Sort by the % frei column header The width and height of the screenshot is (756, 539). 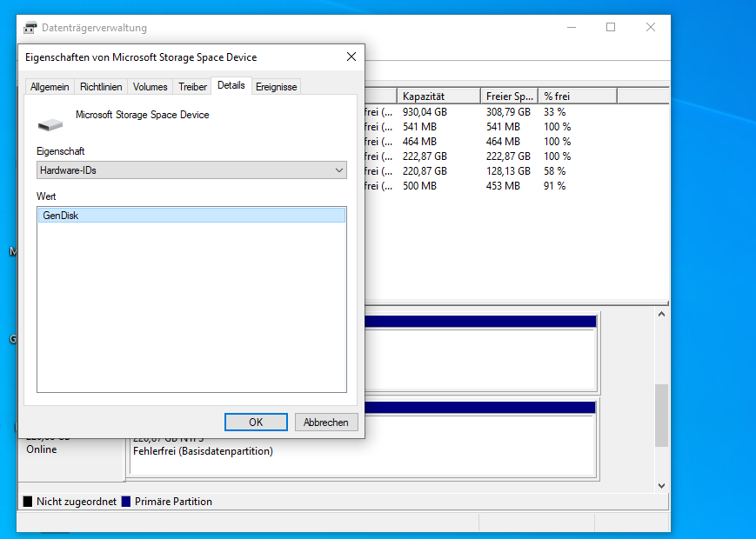578,96
